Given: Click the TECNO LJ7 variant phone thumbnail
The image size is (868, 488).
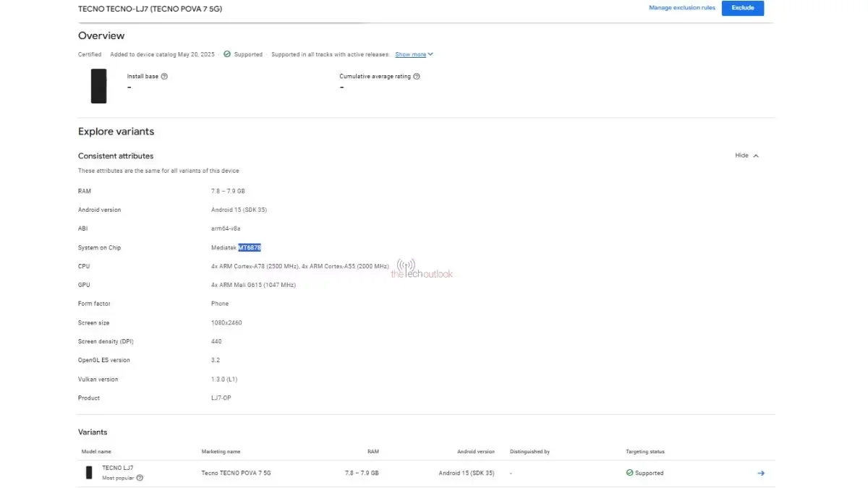Looking at the screenshot, I should coord(88,473).
